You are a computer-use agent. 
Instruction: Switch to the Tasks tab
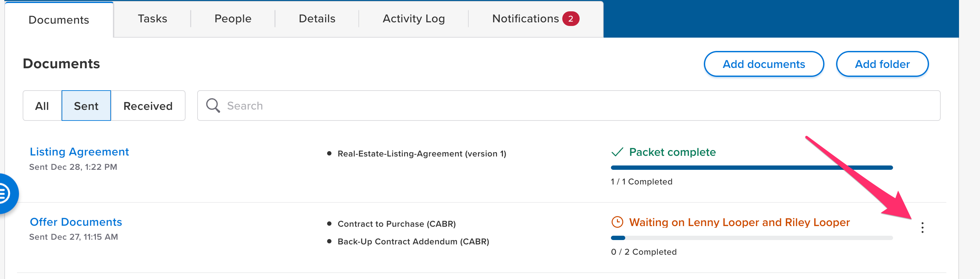152,19
